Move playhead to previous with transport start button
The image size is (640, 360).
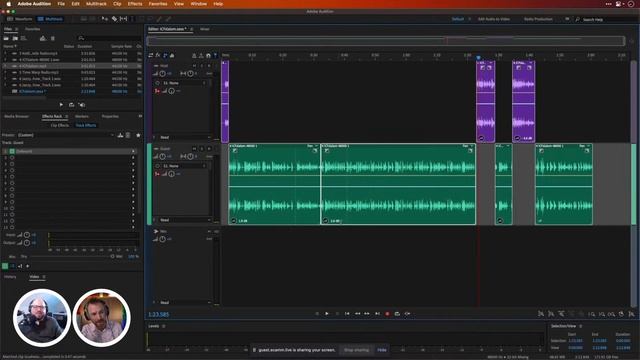click(x=347, y=313)
